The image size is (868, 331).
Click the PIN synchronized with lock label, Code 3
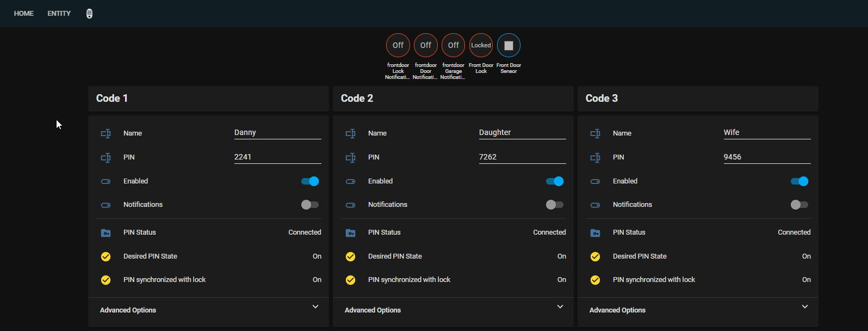[654, 280]
